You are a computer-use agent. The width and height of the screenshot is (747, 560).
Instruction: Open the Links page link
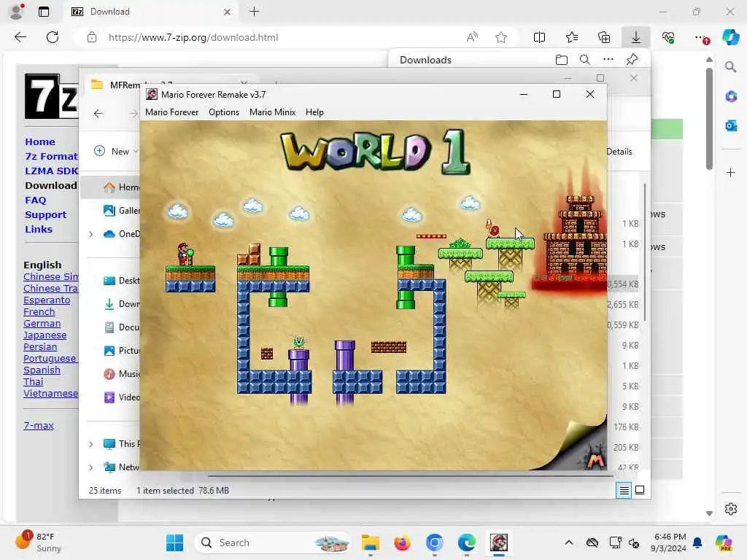(x=39, y=229)
